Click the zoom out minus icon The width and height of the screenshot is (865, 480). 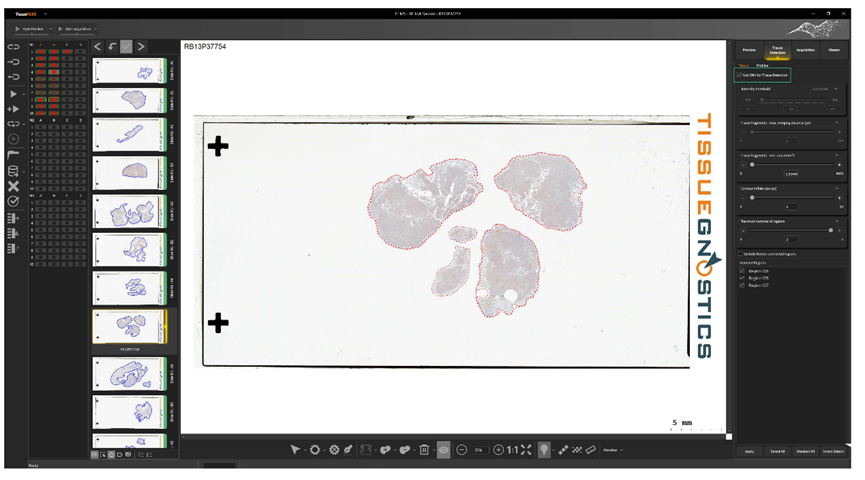pos(462,450)
